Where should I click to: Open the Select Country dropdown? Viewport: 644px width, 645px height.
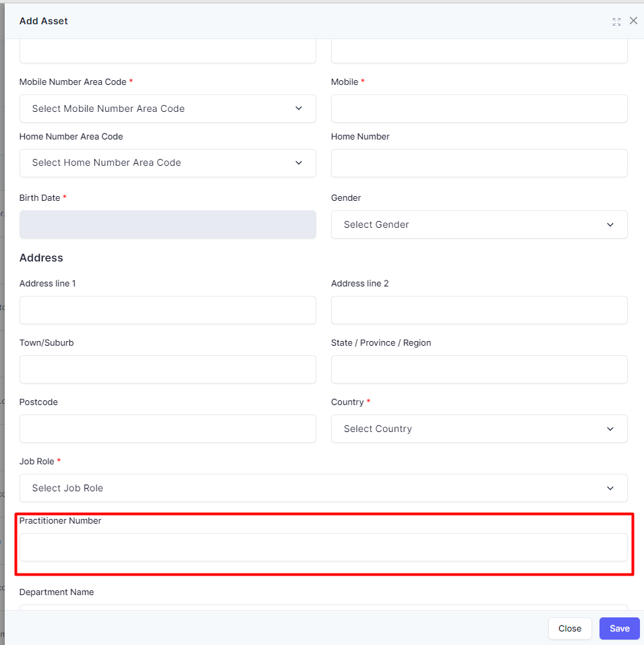click(479, 429)
